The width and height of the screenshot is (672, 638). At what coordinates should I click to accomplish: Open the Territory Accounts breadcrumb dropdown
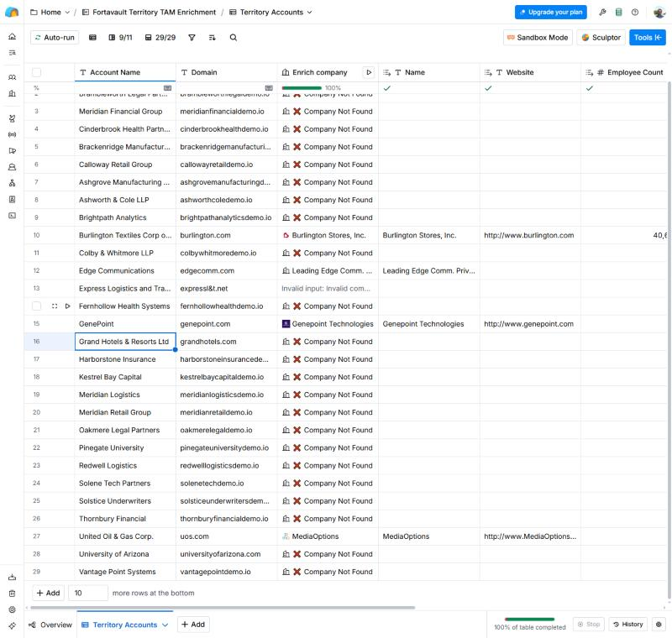pyautogui.click(x=309, y=13)
